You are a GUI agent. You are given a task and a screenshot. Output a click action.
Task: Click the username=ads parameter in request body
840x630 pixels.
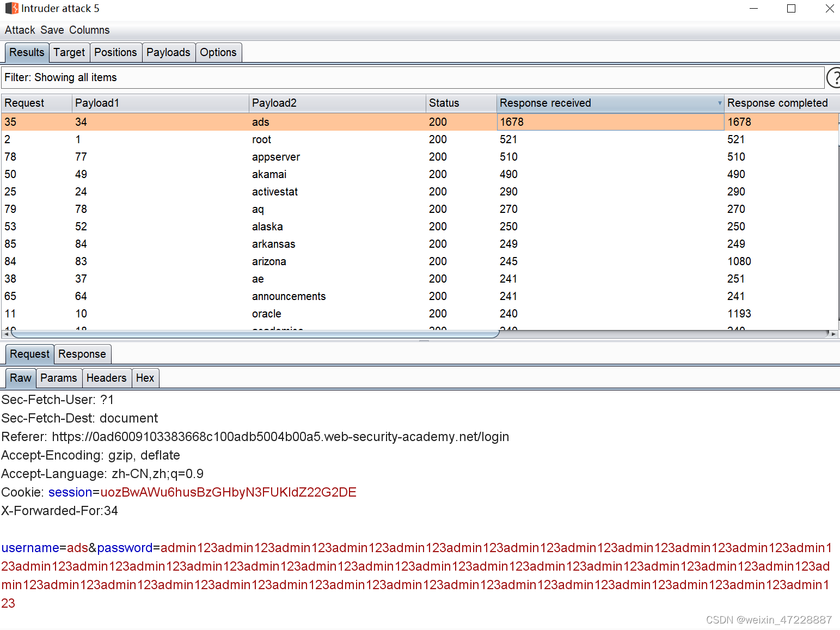(x=45, y=548)
